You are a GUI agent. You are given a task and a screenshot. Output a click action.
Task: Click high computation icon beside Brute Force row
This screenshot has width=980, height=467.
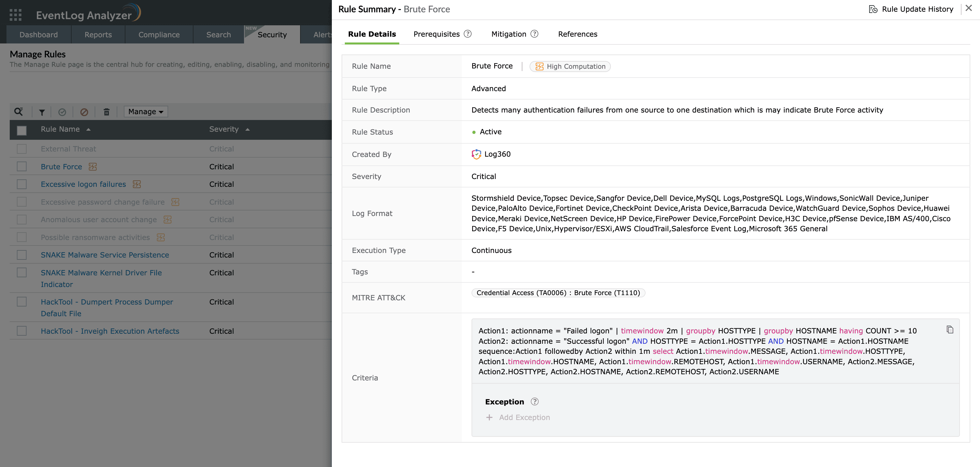(x=92, y=167)
